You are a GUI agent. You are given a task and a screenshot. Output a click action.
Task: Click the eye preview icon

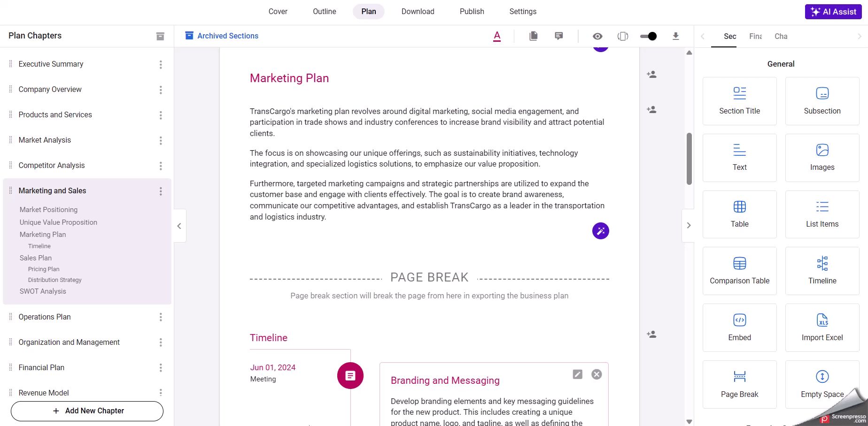coord(597,36)
